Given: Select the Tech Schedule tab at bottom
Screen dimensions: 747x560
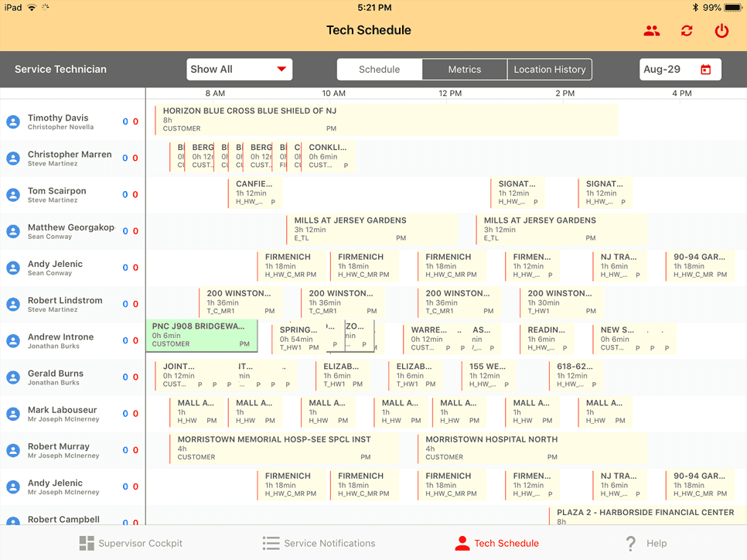Looking at the screenshot, I should click(x=497, y=543).
